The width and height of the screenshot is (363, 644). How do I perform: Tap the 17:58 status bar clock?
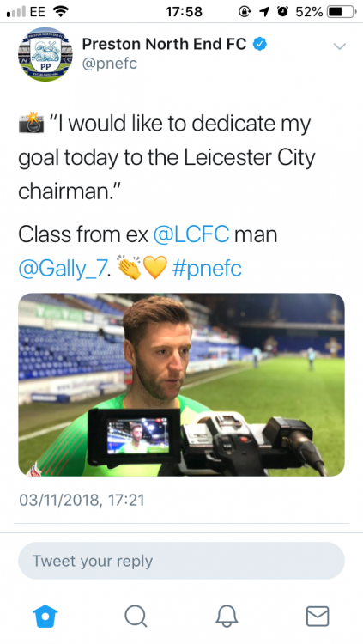(x=184, y=12)
